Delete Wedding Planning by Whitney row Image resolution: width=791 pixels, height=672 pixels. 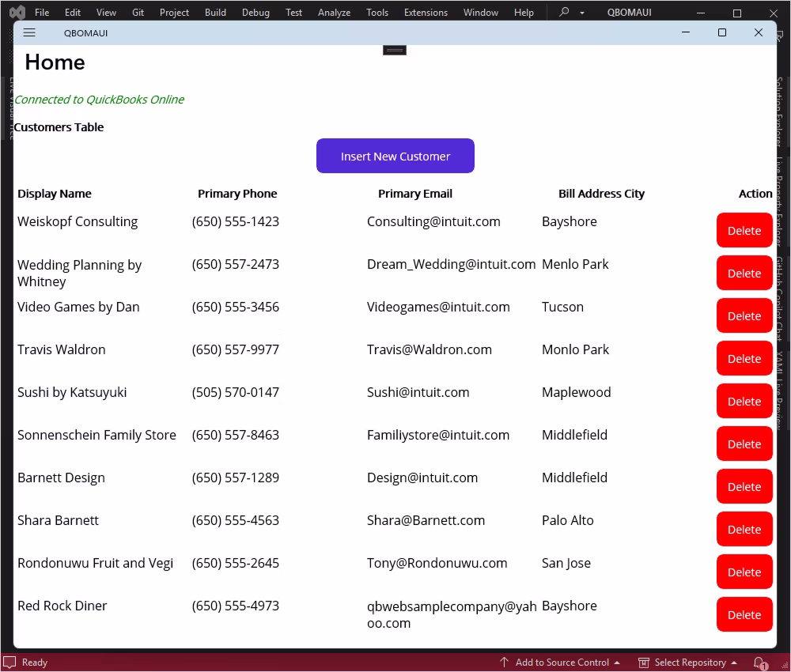click(x=744, y=273)
